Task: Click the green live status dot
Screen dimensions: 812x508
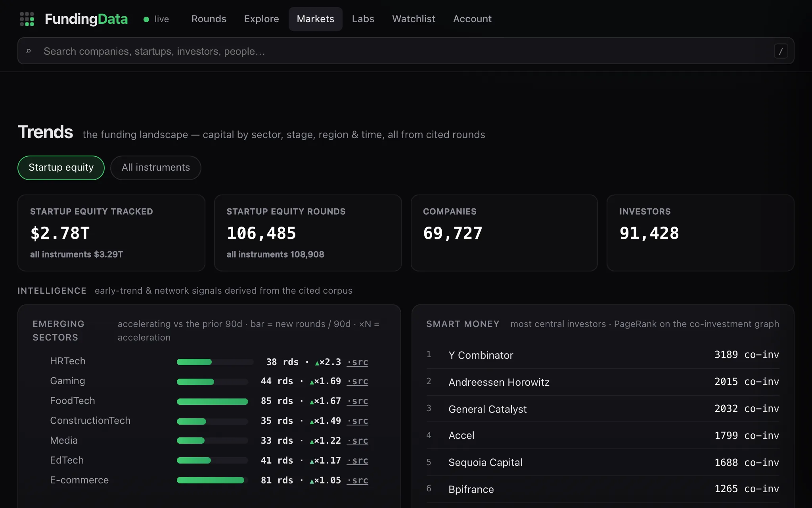Action: pyautogui.click(x=146, y=19)
